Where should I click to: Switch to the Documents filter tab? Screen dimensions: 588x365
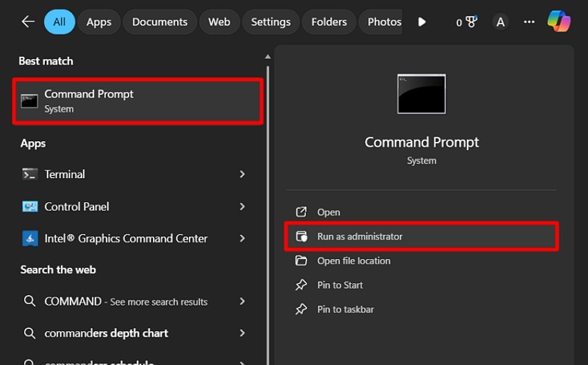tap(160, 21)
